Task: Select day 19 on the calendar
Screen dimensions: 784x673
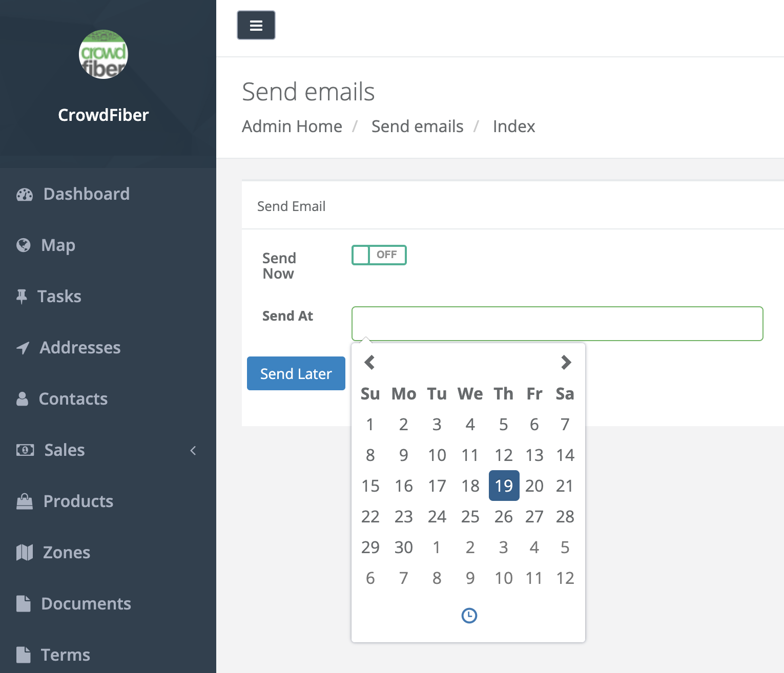Action: (504, 486)
